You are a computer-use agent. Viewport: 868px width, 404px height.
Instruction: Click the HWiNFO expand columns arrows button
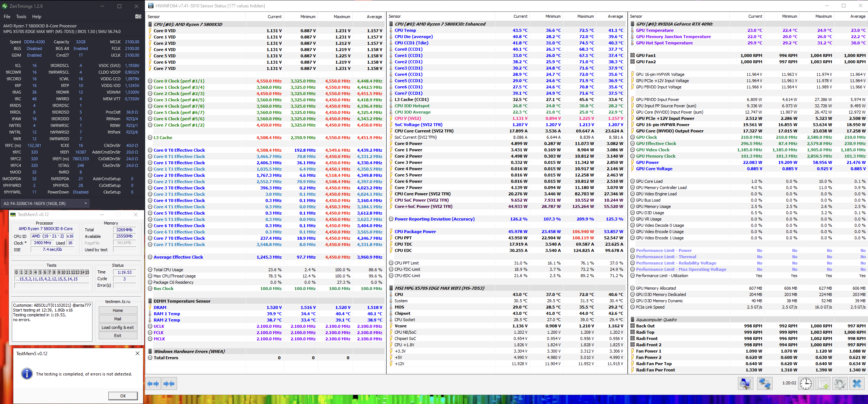(153, 384)
